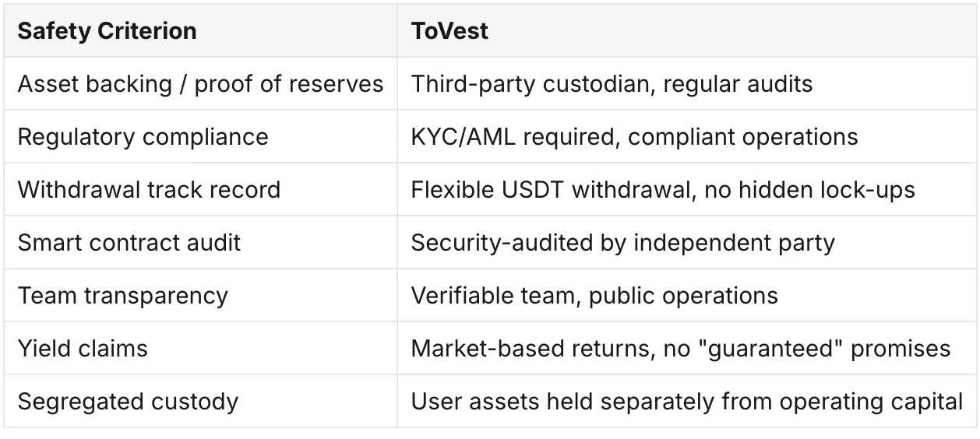980x439 pixels.
Task: Select the Yield claims cell
Action: 200,348
